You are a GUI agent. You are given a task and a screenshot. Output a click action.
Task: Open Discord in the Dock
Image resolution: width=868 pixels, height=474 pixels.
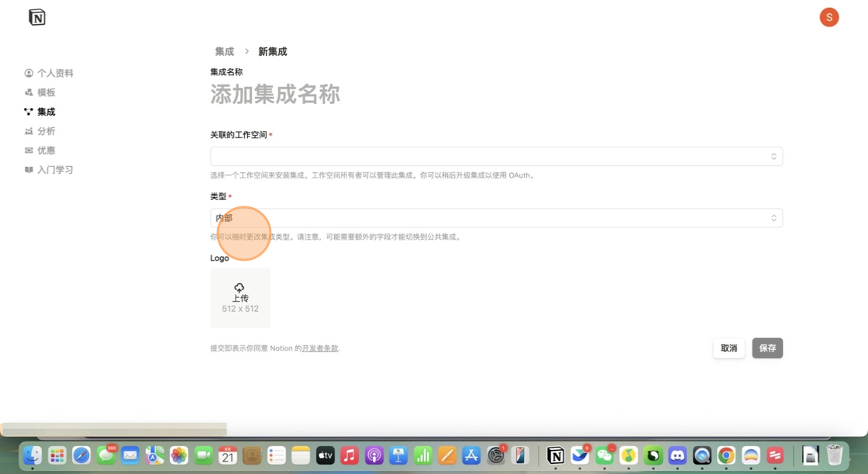677,455
